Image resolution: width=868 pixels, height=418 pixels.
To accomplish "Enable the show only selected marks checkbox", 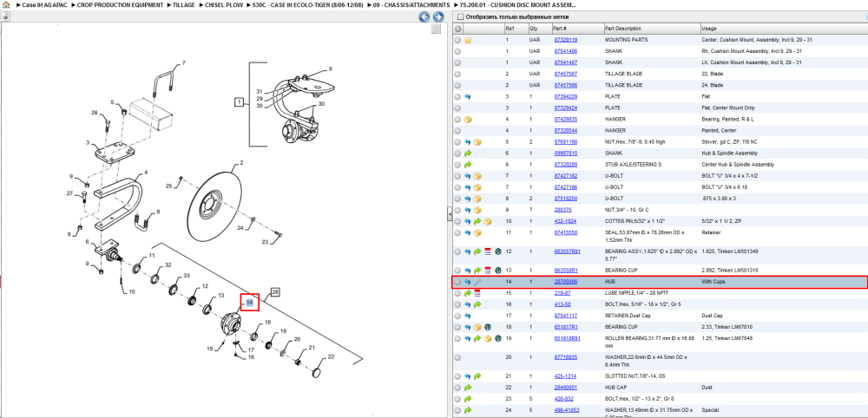I will (x=459, y=17).
